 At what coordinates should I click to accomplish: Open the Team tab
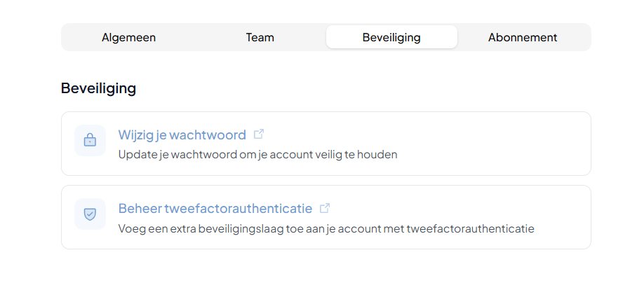[x=260, y=37]
